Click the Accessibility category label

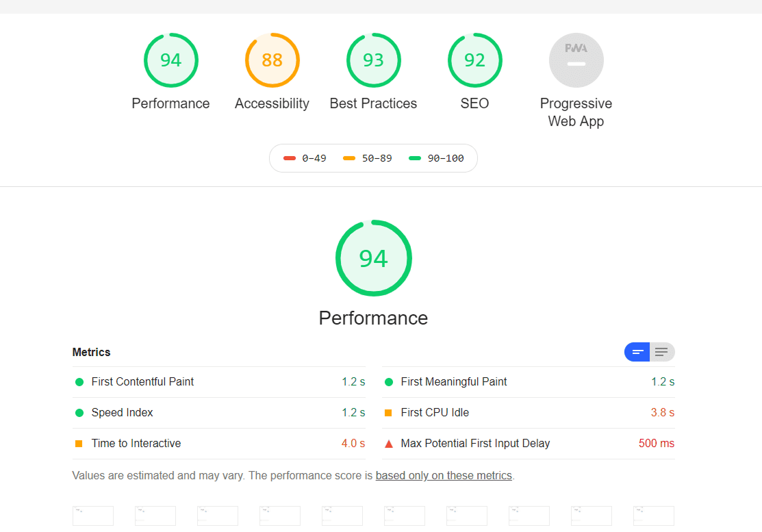[272, 103]
